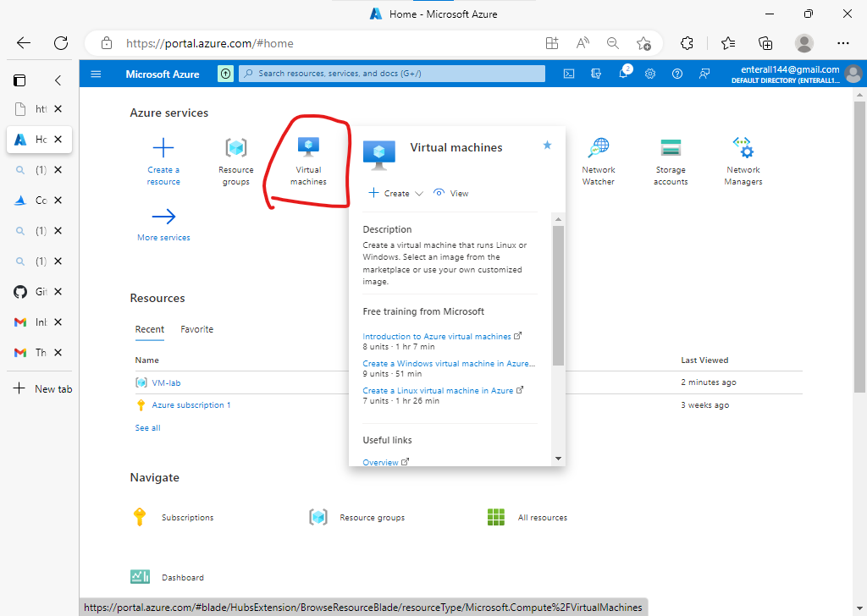
Task: Click the Azure search bar
Action: 391,74
